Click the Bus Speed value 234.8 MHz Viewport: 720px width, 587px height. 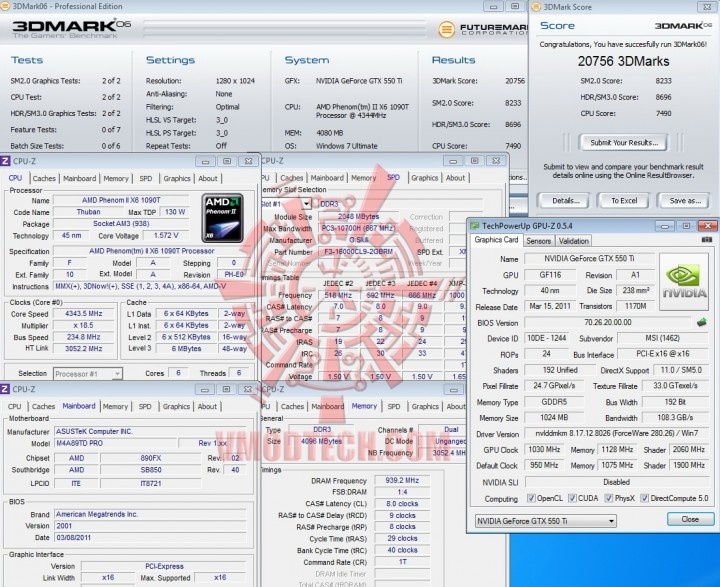(84, 337)
